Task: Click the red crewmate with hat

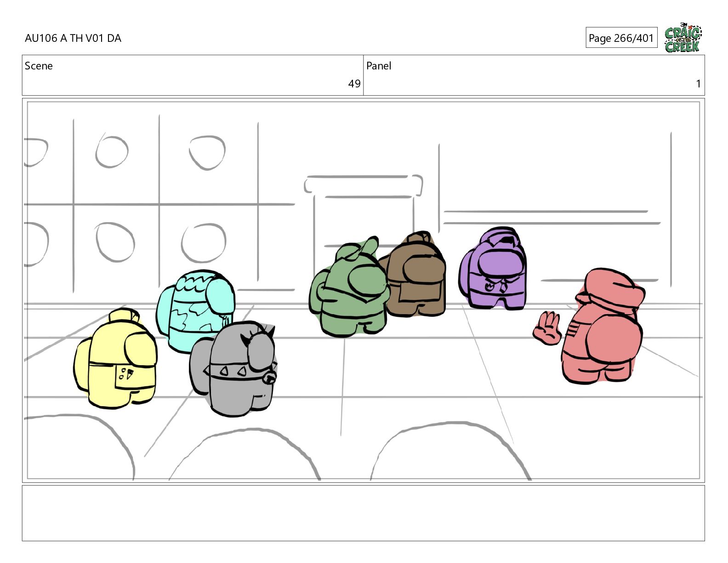Action: [x=603, y=326]
